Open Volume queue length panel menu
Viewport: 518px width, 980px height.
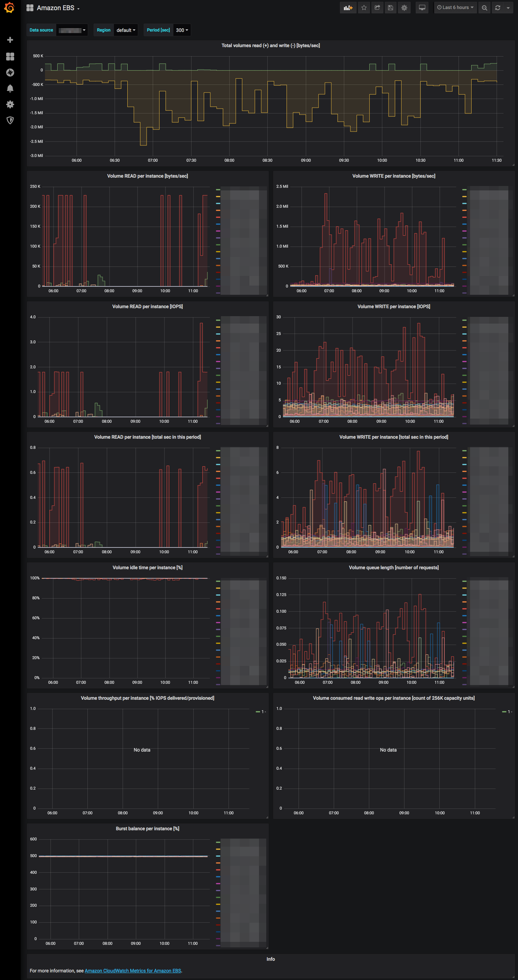click(x=394, y=568)
